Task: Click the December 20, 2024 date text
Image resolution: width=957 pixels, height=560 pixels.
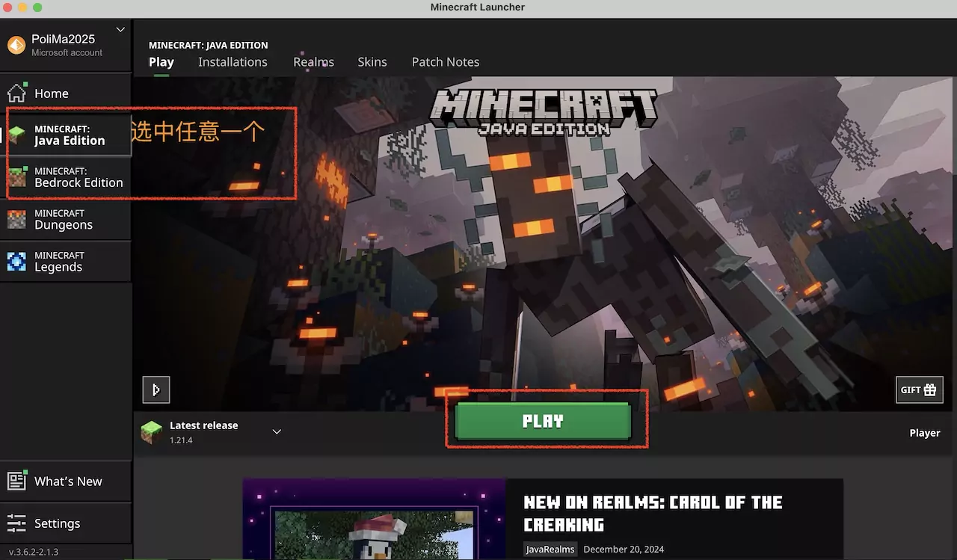Action: [624, 550]
